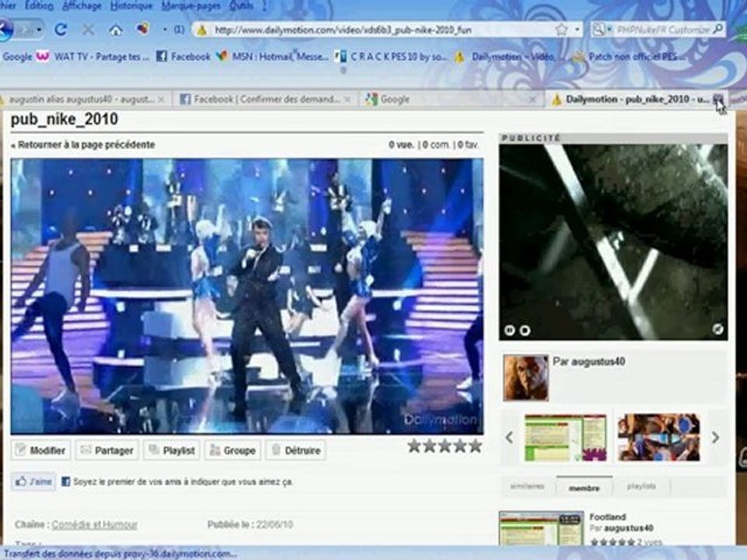This screenshot has height=560, width=747.
Task: Click the colorful add-on icon beside home
Action: 142,30
